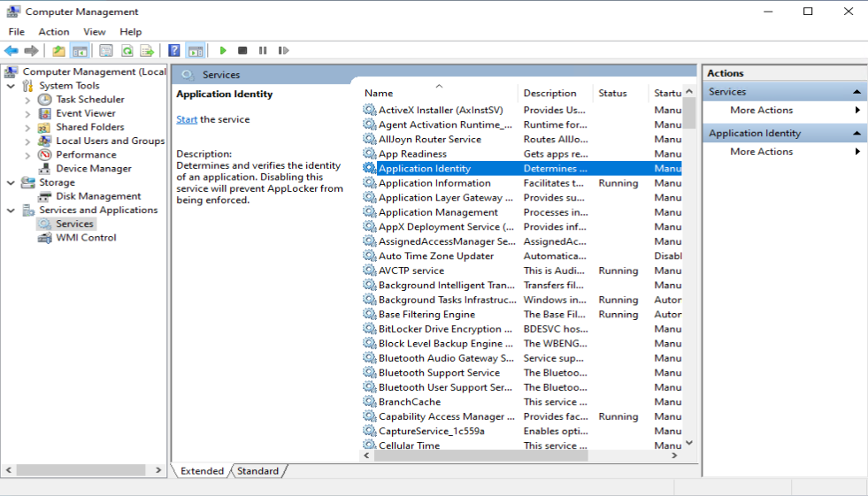Maximize the Computer Management window
Image resolution: width=868 pixels, height=496 pixels.
(808, 11)
